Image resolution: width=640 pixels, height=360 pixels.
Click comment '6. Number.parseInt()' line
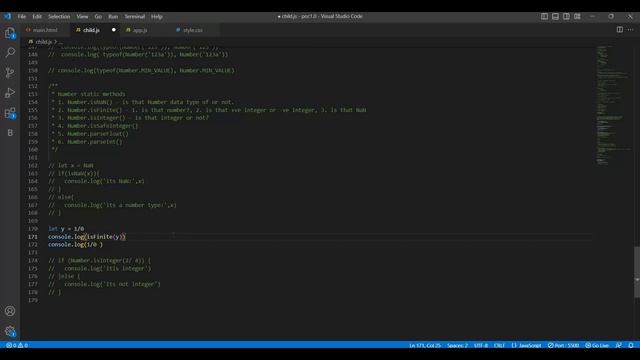click(x=87, y=142)
